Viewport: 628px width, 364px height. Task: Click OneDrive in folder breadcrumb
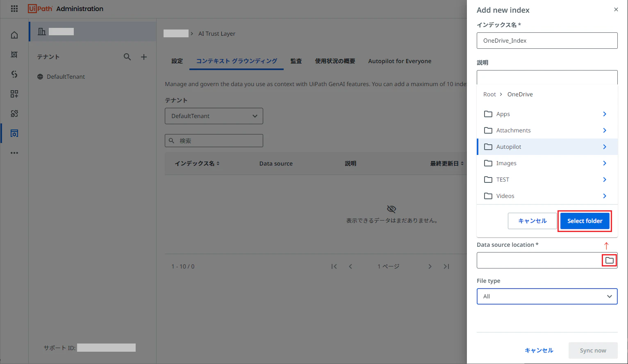(520, 94)
